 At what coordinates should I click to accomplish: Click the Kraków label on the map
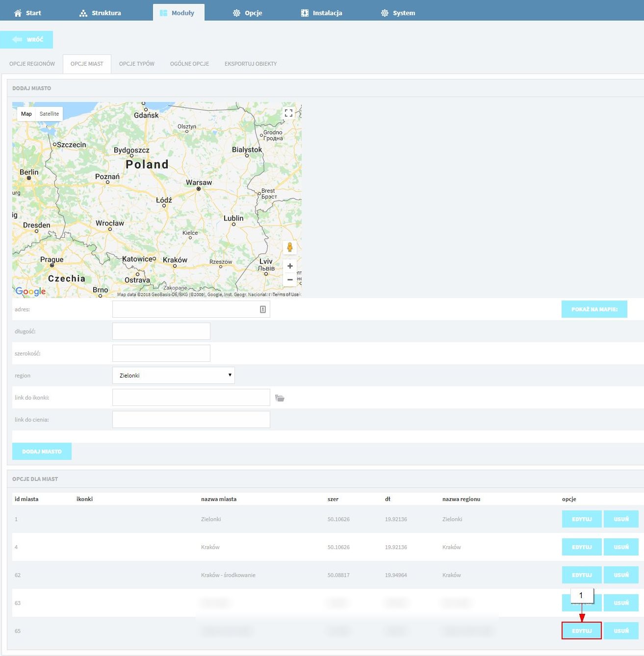pos(175,260)
